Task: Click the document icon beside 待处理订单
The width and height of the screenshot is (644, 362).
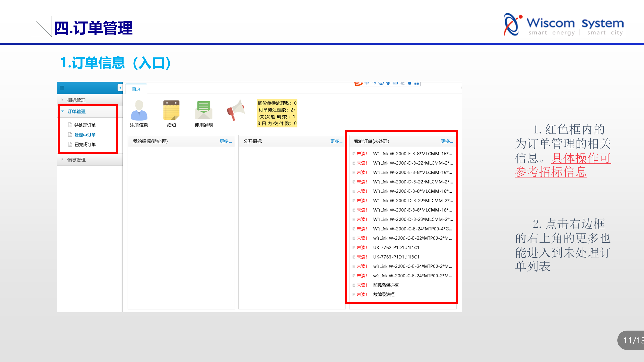Action: coord(70,125)
